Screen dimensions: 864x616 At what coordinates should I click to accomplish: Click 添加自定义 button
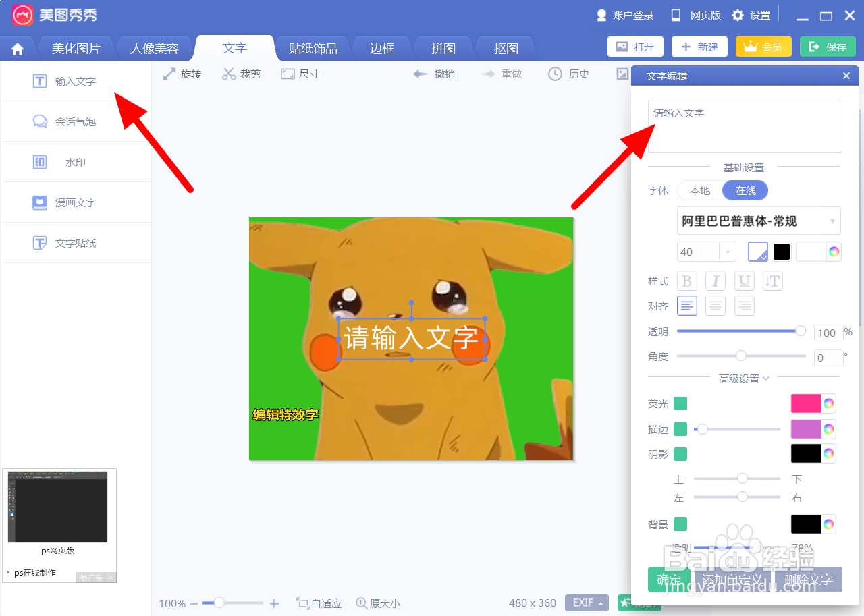point(732,580)
